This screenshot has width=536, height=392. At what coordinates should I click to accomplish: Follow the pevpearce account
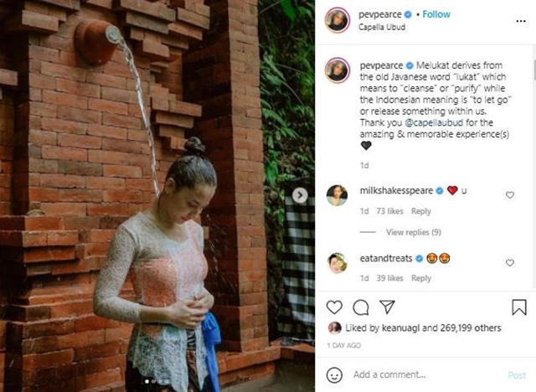436,14
